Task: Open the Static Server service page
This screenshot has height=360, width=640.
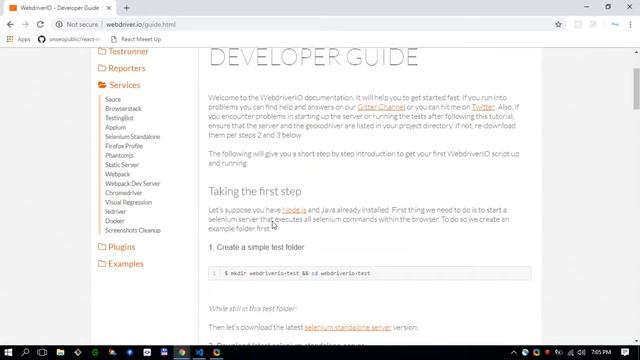Action: click(122, 165)
